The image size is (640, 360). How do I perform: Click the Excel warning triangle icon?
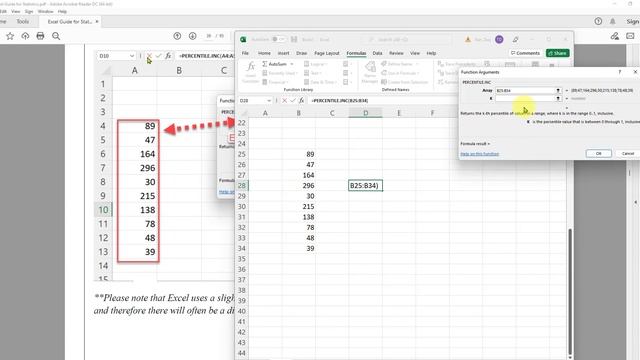point(468,39)
